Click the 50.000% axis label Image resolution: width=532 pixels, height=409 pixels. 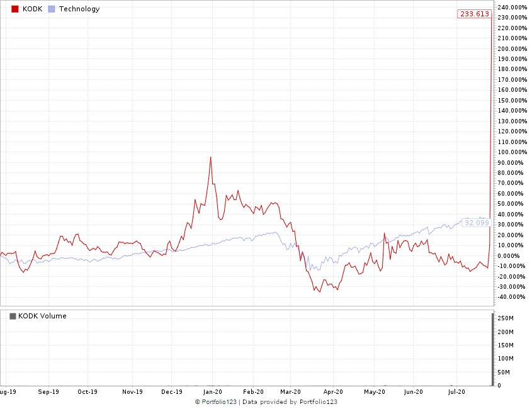pyautogui.click(x=511, y=204)
